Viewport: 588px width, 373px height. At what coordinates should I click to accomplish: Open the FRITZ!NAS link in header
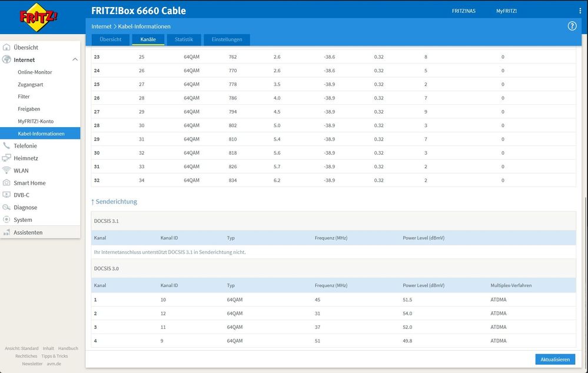pyautogui.click(x=463, y=11)
